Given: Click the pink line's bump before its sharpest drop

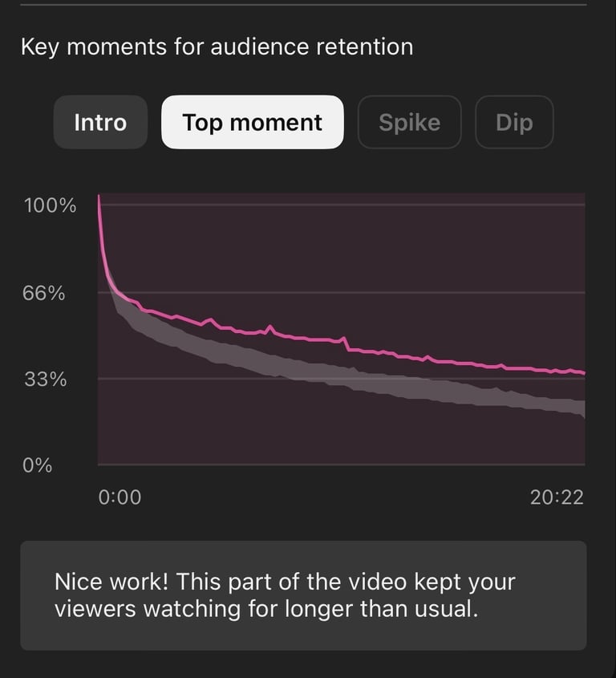Looking at the screenshot, I should (343, 338).
